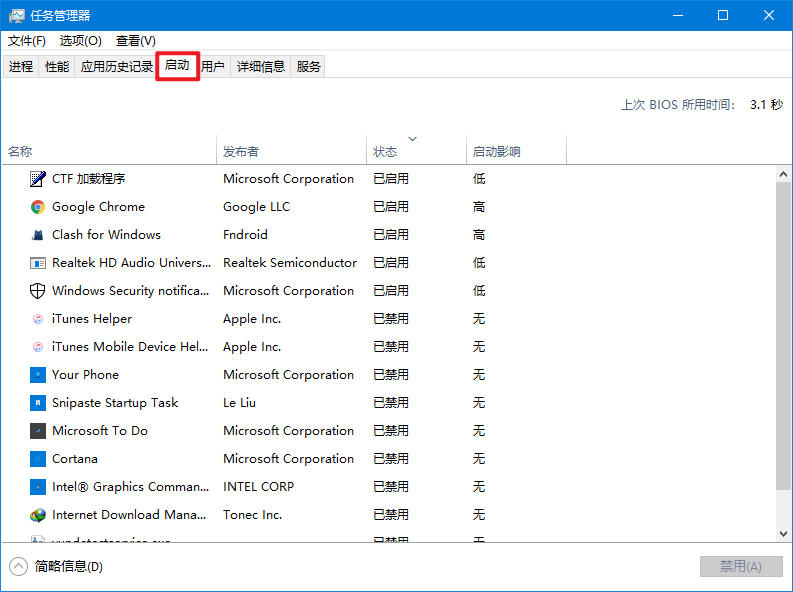793x592 pixels.
Task: Switch to the 进程 tab
Action: click(x=21, y=66)
